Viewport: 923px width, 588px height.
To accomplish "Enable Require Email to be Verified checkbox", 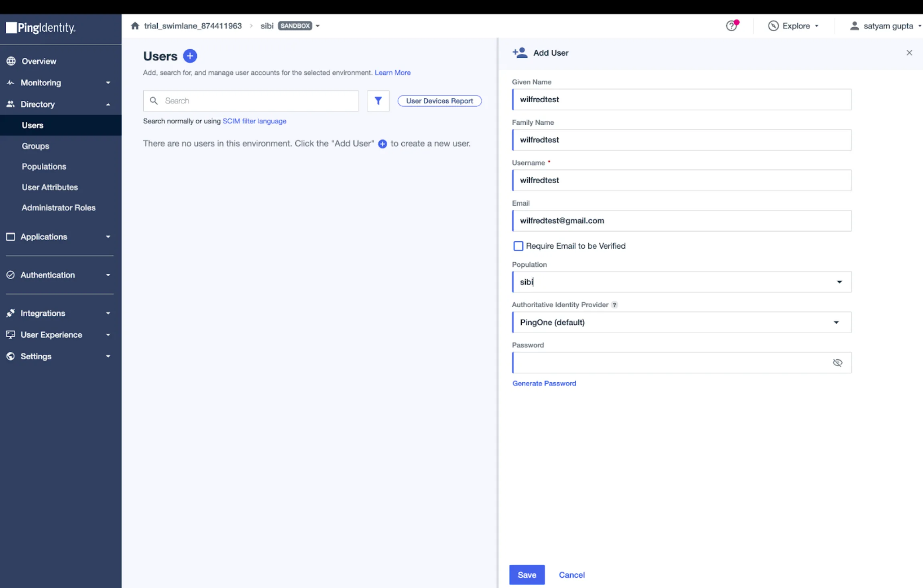I will pos(518,246).
